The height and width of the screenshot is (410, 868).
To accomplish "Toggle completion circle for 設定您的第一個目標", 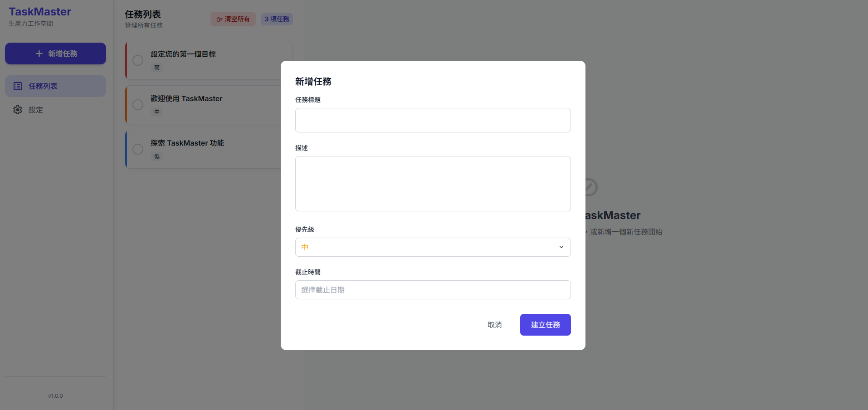I will pos(138,60).
